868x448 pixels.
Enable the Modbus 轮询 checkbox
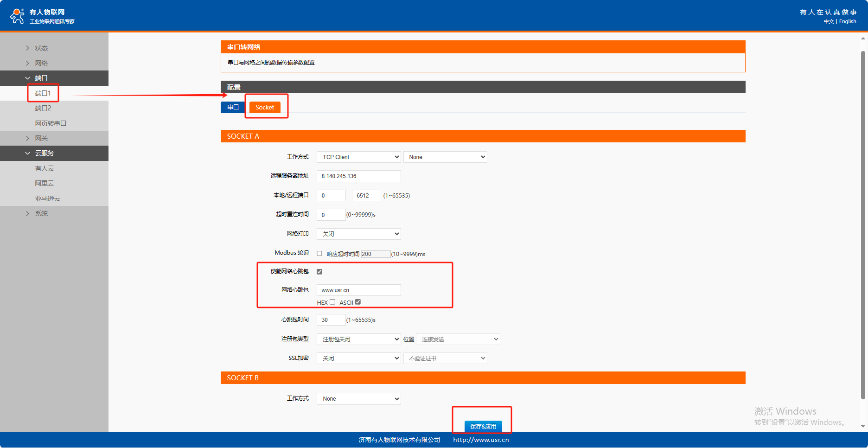[x=319, y=254]
